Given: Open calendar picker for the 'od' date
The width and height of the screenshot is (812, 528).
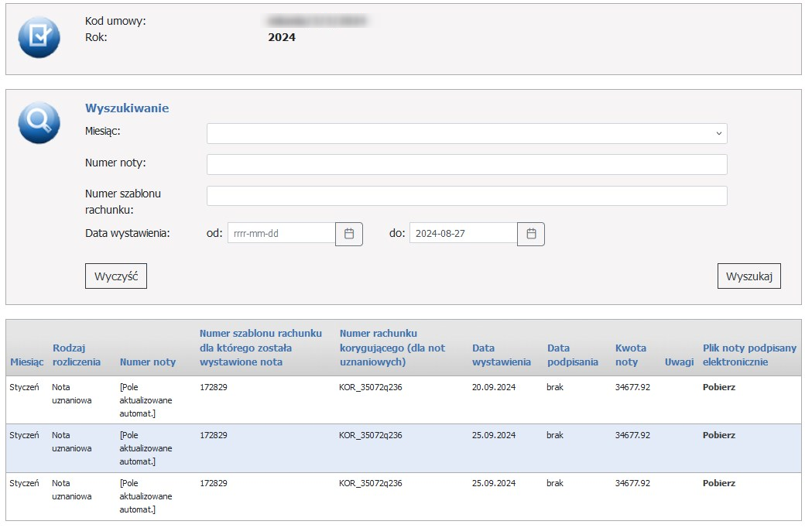Looking at the screenshot, I should click(348, 234).
